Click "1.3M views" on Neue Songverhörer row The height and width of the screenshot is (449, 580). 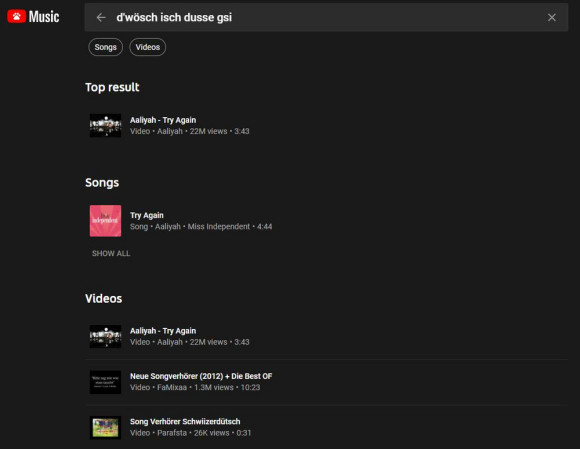[214, 387]
